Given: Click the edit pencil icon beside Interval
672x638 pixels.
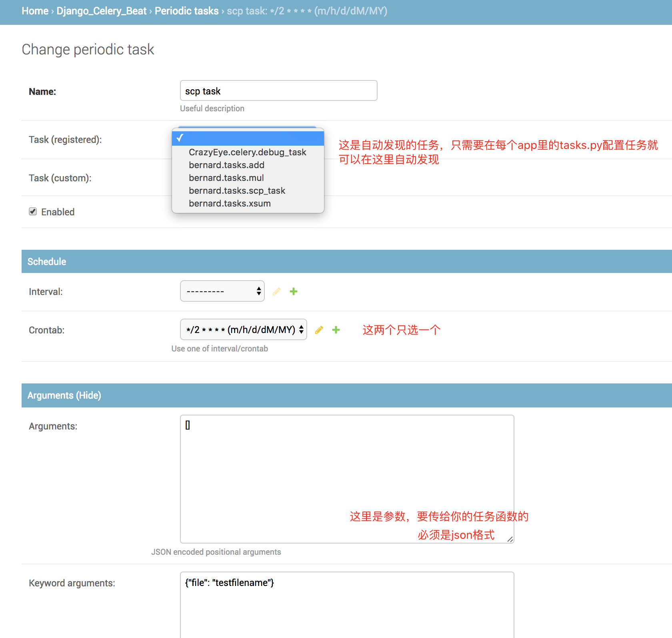Looking at the screenshot, I should coord(276,291).
